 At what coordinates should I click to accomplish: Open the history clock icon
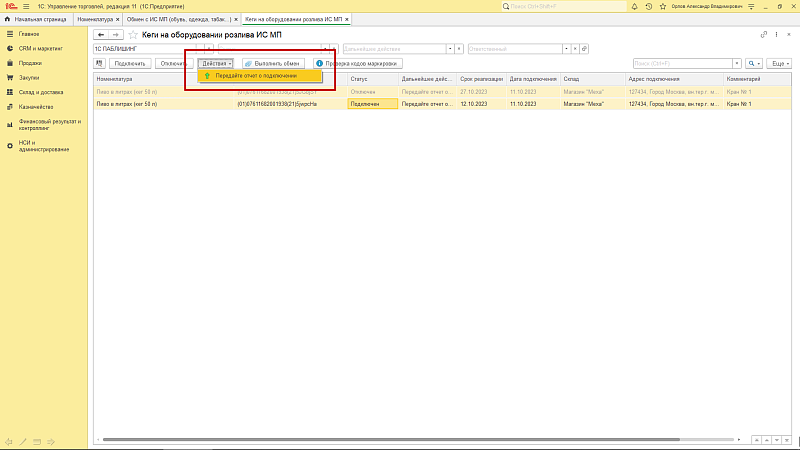(x=648, y=7)
